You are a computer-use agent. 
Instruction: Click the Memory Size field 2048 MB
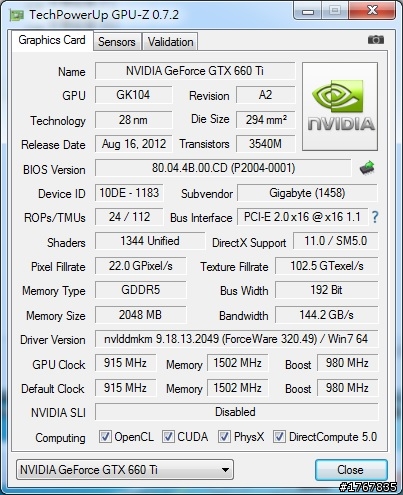(x=141, y=315)
